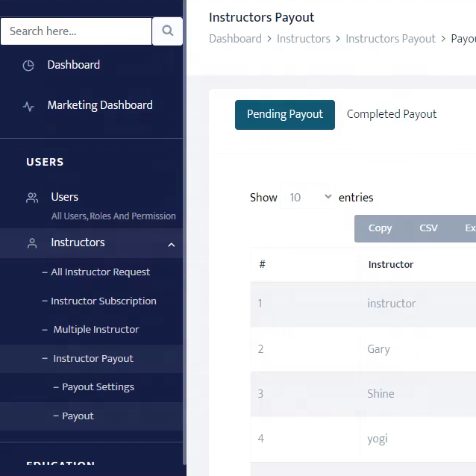
Task: Open Payout Settings page
Action: click(98, 387)
